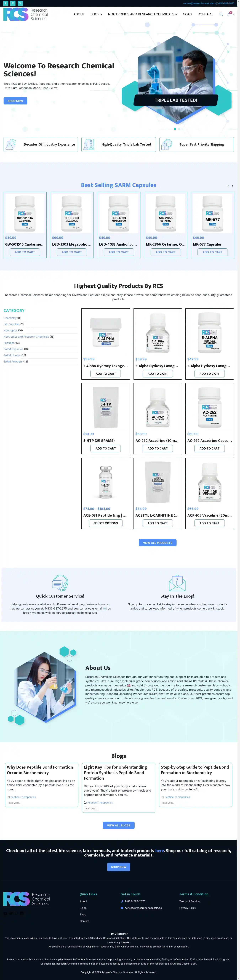
Task: Click the View All Products button
Action: click(x=158, y=543)
